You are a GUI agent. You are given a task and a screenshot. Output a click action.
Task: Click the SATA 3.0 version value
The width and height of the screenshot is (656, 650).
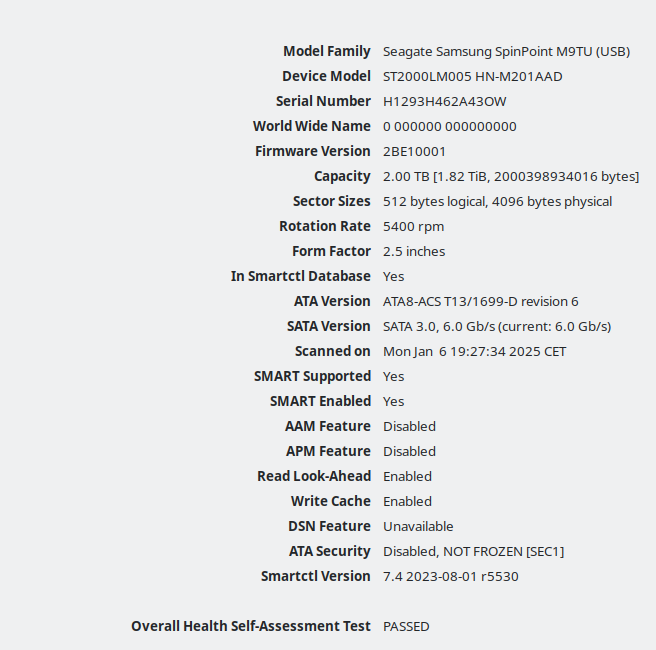pos(497,327)
